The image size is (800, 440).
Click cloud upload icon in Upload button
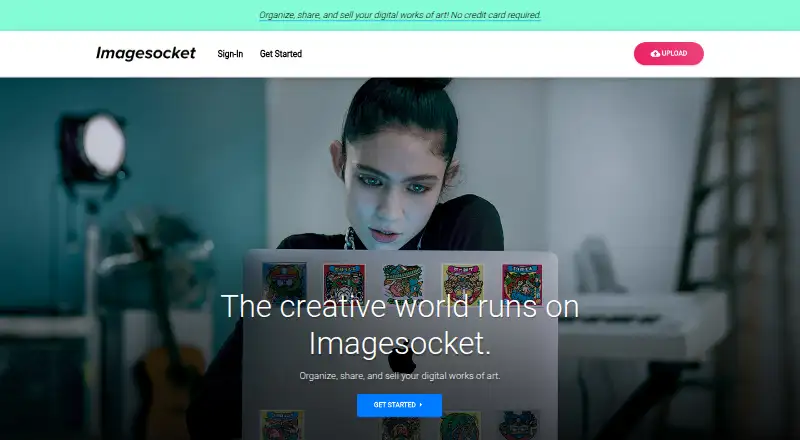tap(655, 54)
